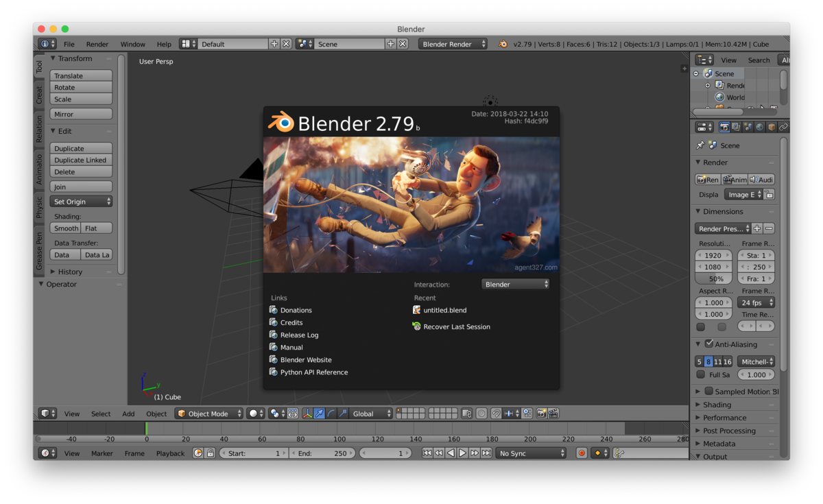
Task: Click the OpenGL render image camera icon
Action: 542,413
